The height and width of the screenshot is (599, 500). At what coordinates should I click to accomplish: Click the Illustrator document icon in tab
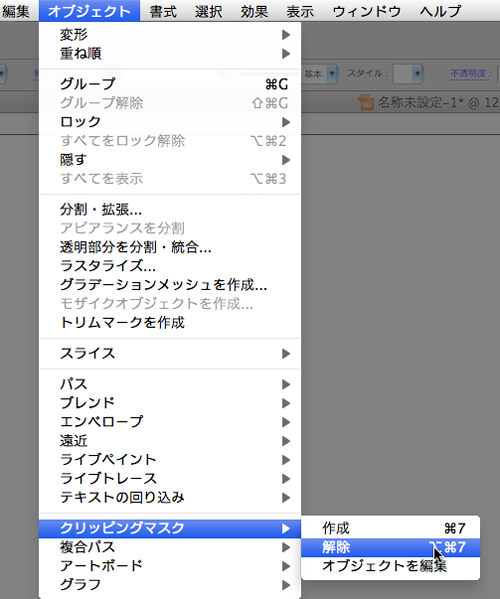pyautogui.click(x=366, y=102)
